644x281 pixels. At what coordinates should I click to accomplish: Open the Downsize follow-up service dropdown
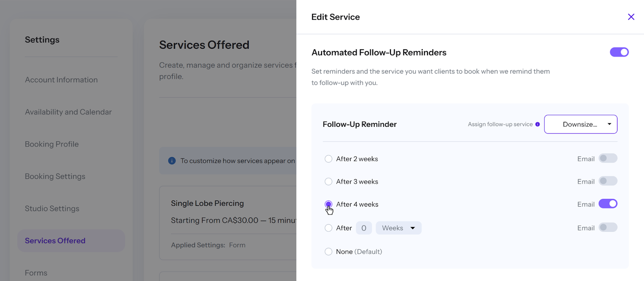(x=580, y=124)
